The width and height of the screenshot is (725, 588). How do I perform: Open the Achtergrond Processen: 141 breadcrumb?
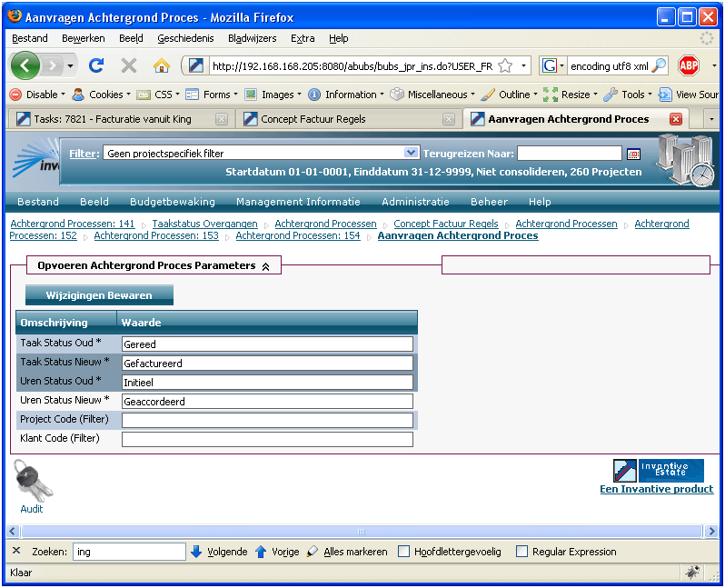tap(72, 224)
